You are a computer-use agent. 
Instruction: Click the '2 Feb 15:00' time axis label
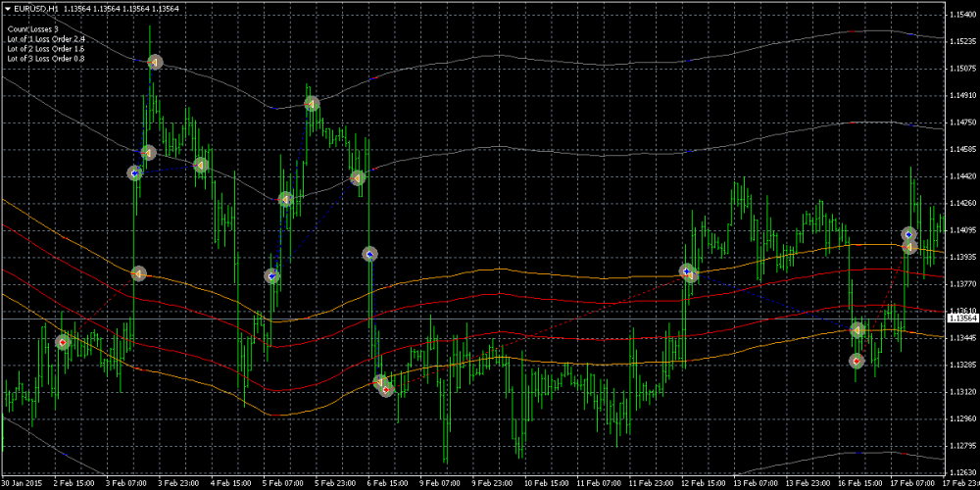point(73,484)
